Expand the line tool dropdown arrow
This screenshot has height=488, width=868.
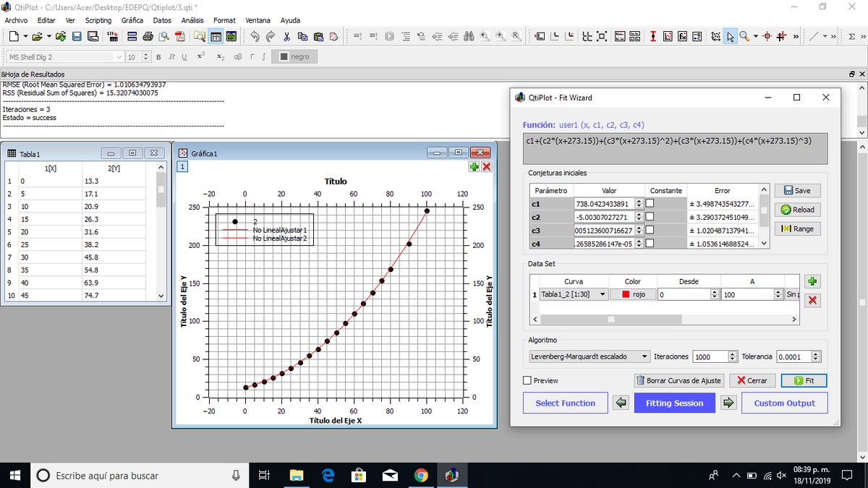point(825,36)
